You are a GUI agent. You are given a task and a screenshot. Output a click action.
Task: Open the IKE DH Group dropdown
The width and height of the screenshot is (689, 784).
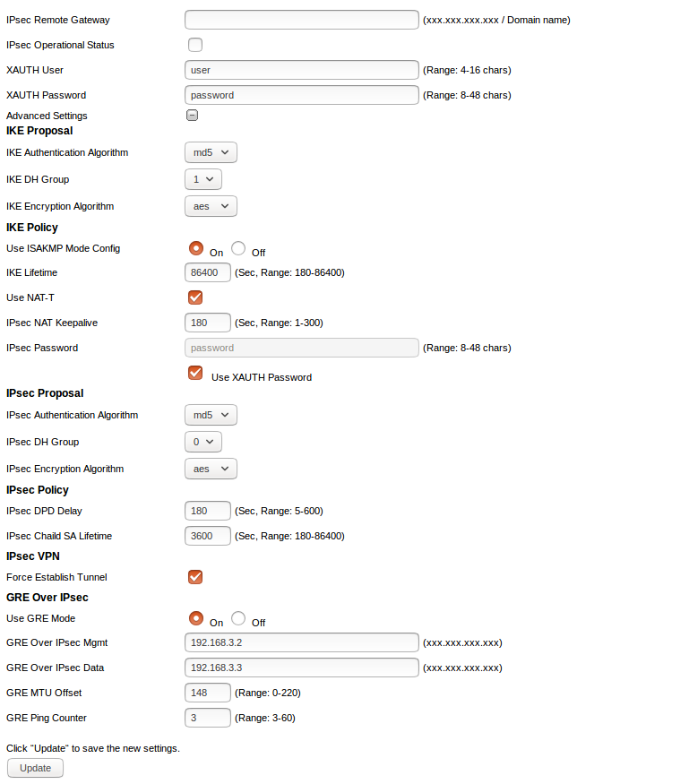(202, 179)
